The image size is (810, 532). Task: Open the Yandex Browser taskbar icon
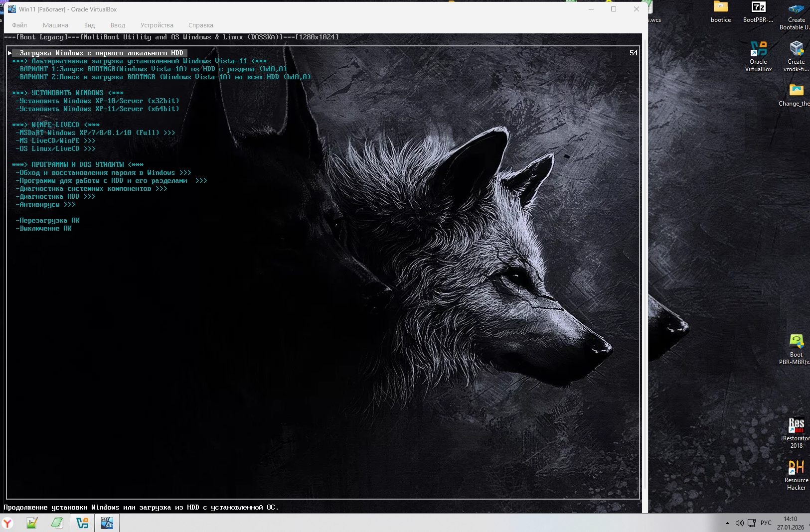pyautogui.click(x=7, y=523)
